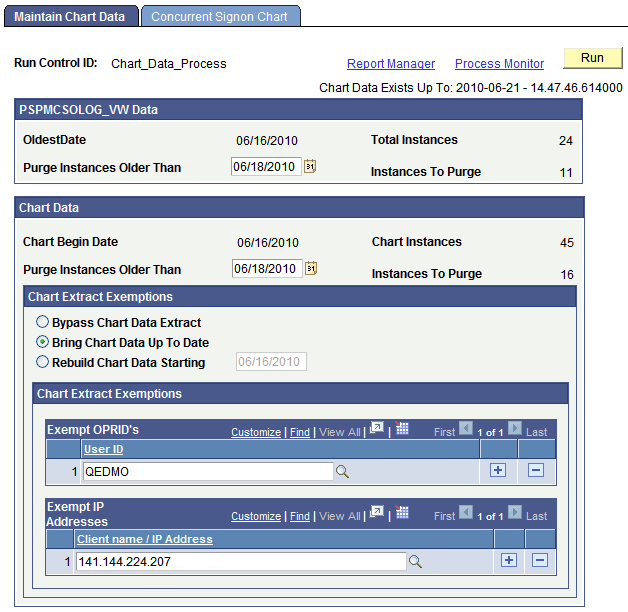This screenshot has width=628, height=612.
Task: Sort by Client name / IP Address header
Action: pyautogui.click(x=145, y=539)
